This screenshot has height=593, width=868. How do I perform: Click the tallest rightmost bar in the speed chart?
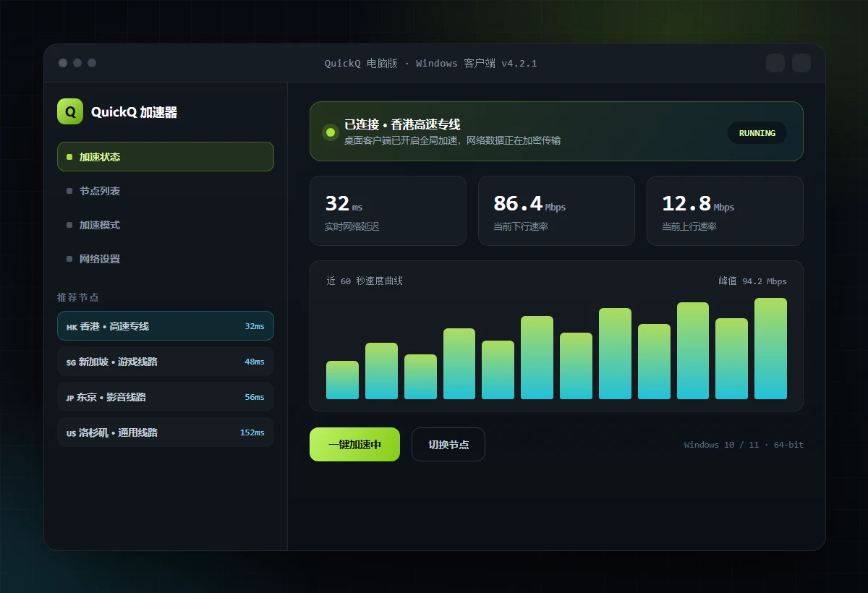[x=770, y=349]
